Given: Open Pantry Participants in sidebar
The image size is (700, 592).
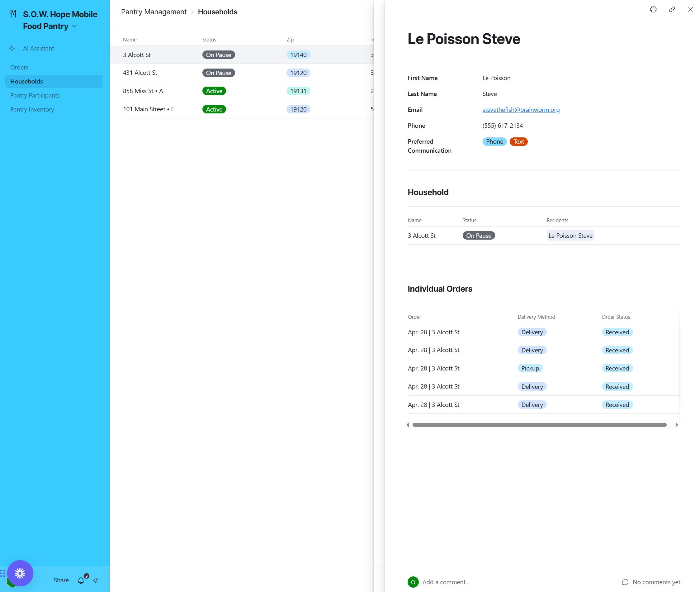Looking at the screenshot, I should [x=35, y=95].
